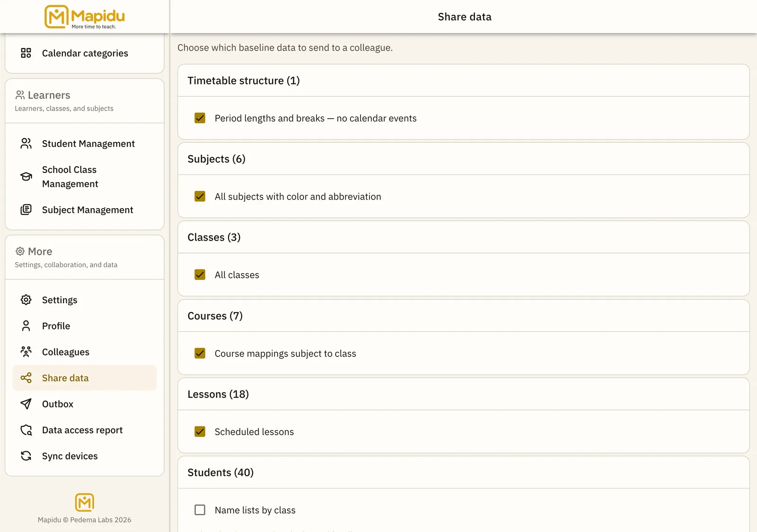Click the Data access report icon

coord(26,430)
